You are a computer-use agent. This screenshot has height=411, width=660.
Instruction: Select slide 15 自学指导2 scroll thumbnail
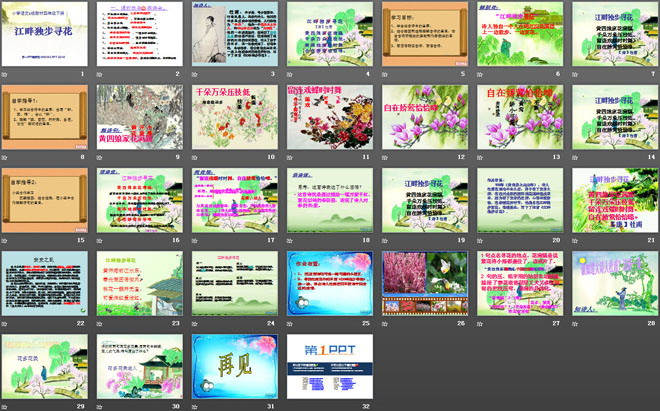[x=45, y=200]
